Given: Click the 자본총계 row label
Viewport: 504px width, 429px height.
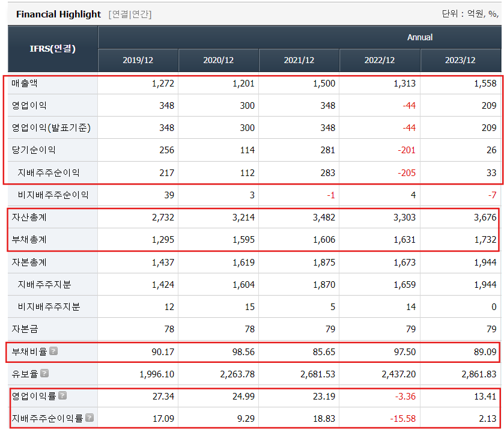Looking at the screenshot, I should point(29,263).
